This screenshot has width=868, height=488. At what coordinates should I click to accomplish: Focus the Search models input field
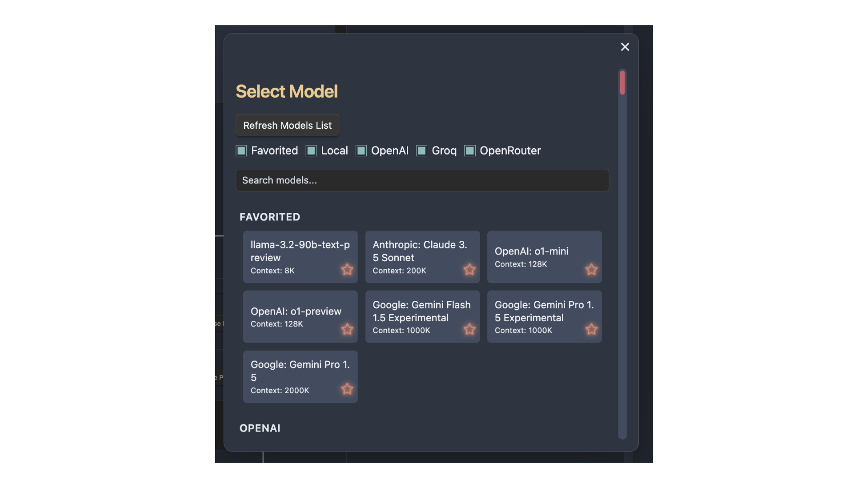(x=422, y=180)
